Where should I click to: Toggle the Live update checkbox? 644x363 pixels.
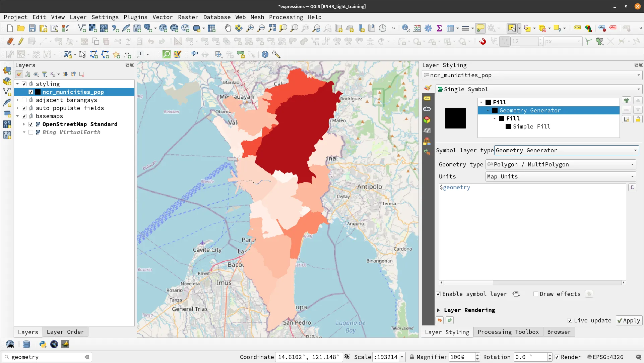click(x=570, y=321)
